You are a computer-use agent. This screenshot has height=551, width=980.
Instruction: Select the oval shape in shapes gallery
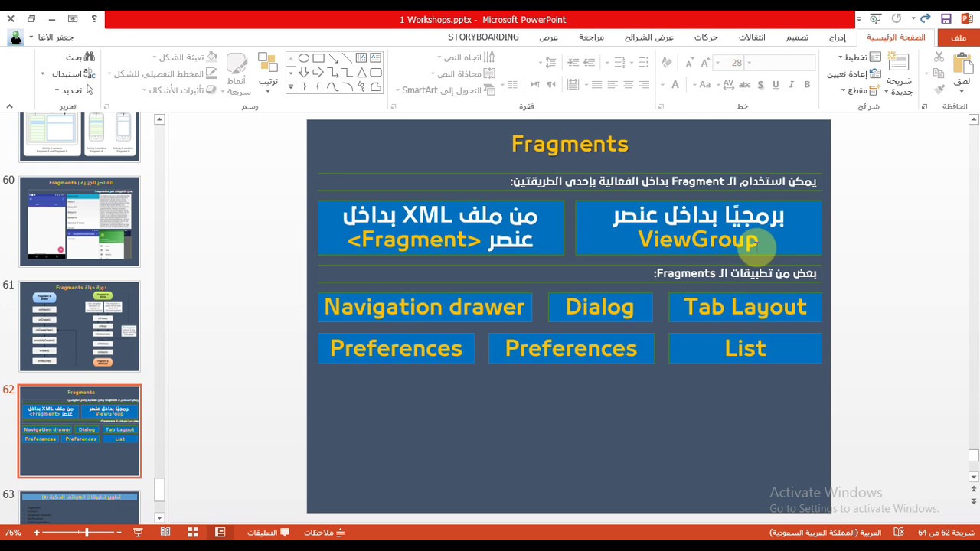tap(304, 58)
